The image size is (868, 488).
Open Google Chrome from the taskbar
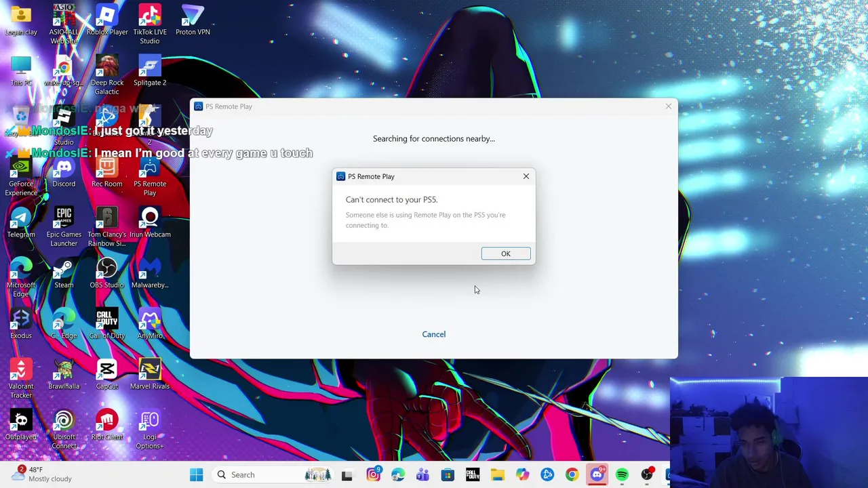point(572,475)
